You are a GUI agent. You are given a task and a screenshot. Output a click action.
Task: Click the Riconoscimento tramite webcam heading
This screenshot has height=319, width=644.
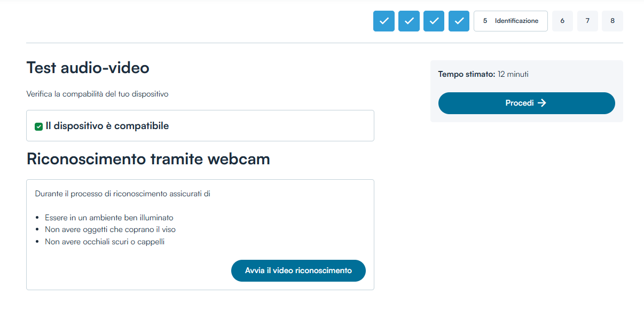(x=148, y=159)
